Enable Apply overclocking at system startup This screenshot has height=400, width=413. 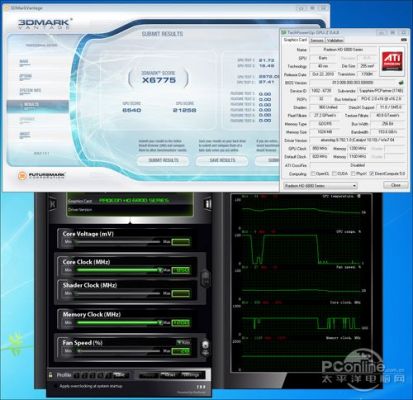55,386
